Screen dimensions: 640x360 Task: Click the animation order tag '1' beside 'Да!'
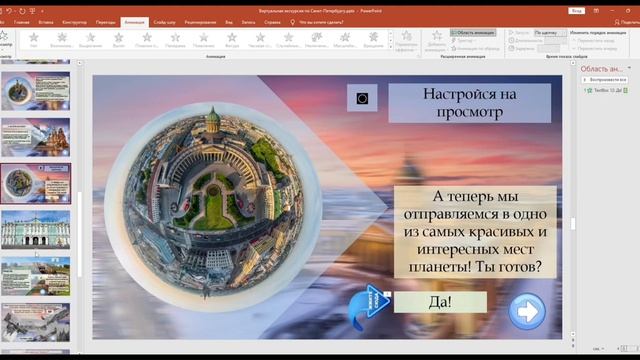tap(387, 294)
